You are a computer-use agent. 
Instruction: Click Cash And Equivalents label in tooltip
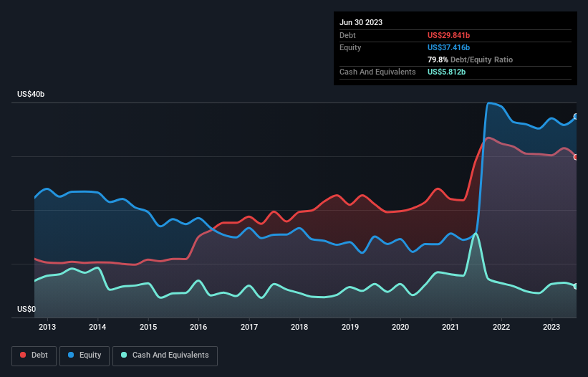pyautogui.click(x=377, y=72)
